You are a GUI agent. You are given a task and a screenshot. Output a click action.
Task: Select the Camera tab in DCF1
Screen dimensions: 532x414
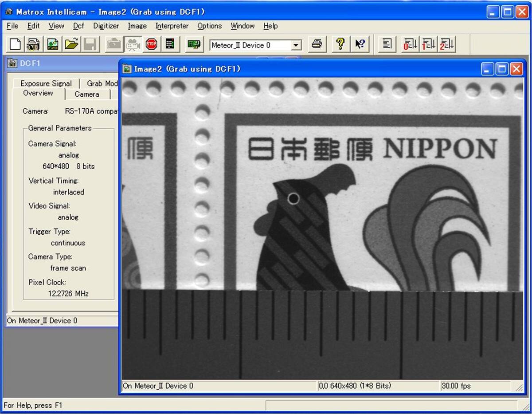(87, 94)
